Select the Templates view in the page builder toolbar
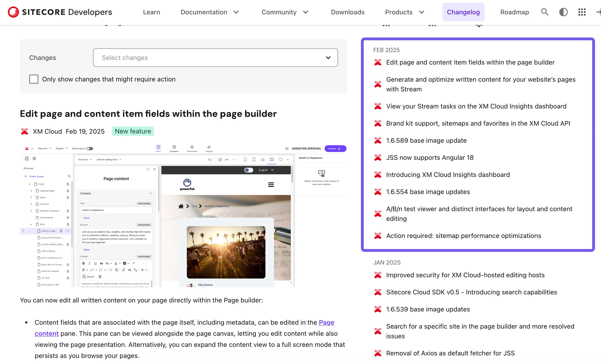Screen dimensions: 601x364 coord(174,148)
